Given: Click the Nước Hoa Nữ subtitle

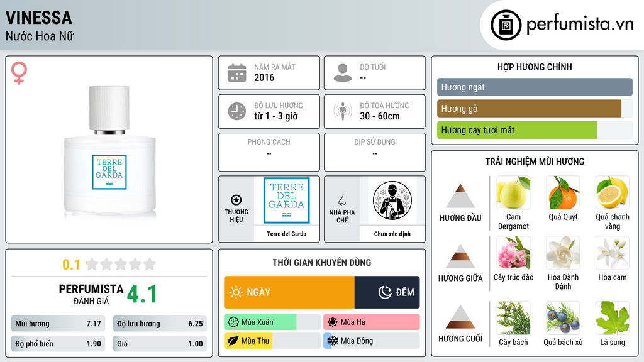Looking at the screenshot, I should (x=40, y=36).
